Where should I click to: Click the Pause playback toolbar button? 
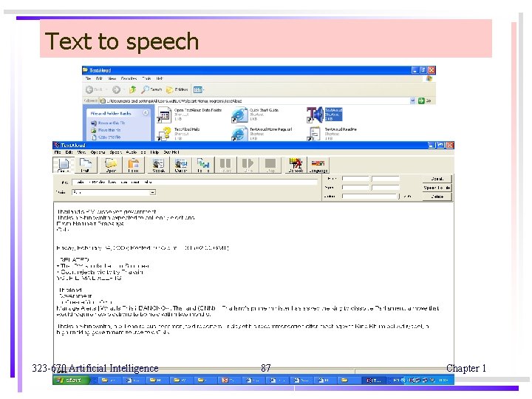click(225, 166)
